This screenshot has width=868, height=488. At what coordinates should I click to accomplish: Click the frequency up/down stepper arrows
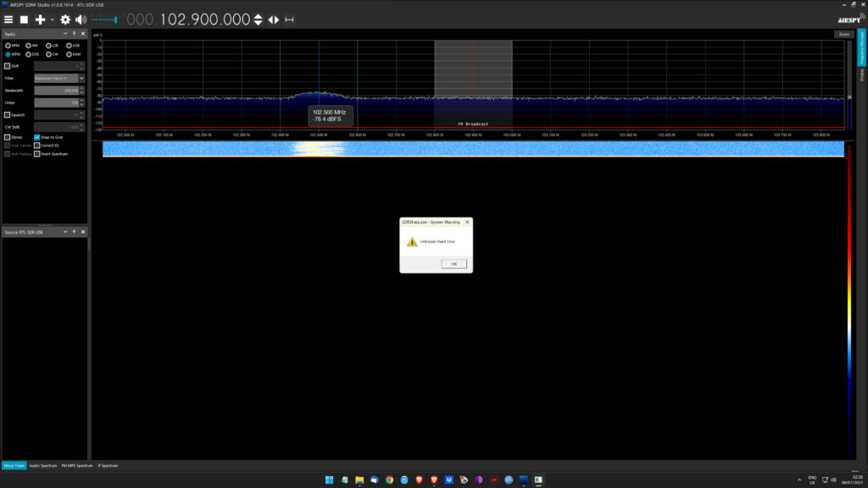tap(258, 19)
